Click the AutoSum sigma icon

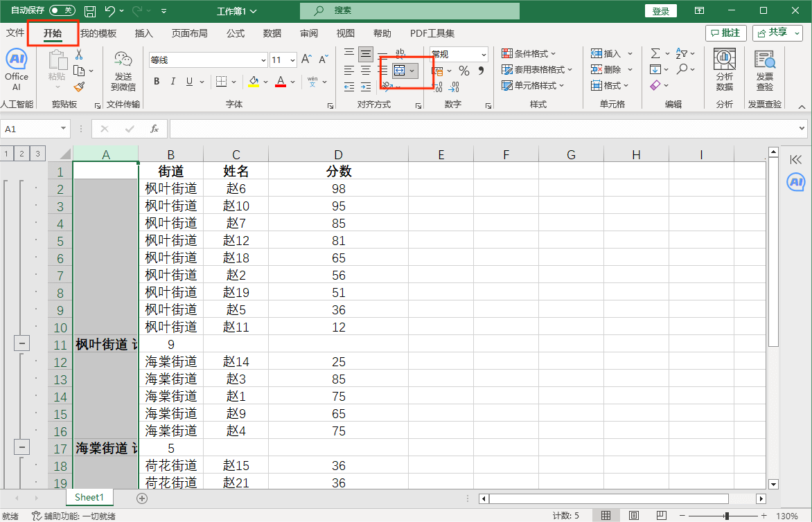[655, 53]
